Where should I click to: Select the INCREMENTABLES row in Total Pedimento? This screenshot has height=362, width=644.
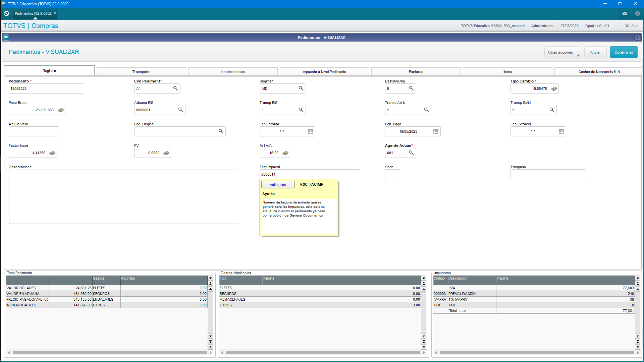click(107, 305)
